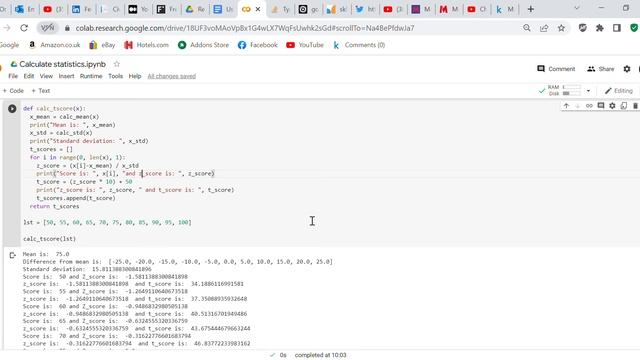Copy link to cell icon
640x360 pixels.
pos(589,106)
